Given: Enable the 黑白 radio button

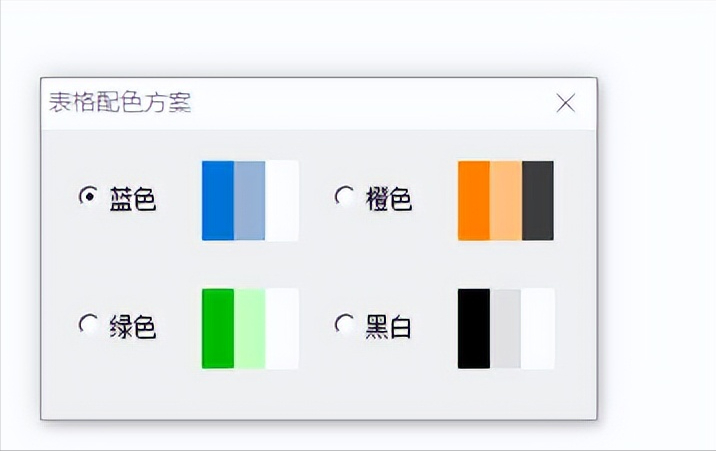Looking at the screenshot, I should pyautogui.click(x=345, y=325).
